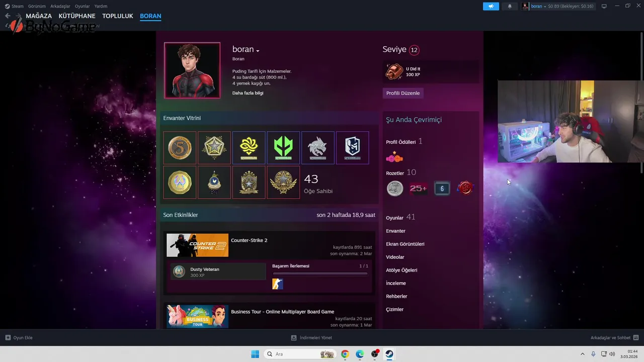This screenshot has width=644, height=362.
Task: Open the Rozetler 10 link
Action: (401, 172)
